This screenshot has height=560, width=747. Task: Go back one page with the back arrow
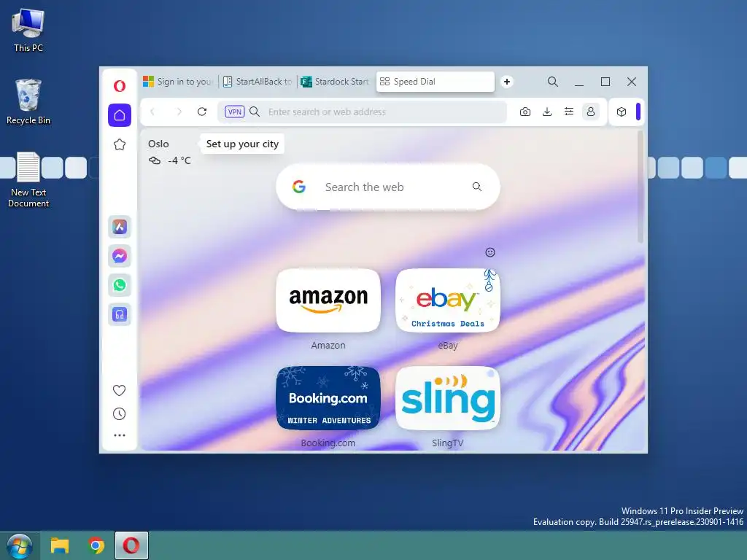tap(152, 112)
